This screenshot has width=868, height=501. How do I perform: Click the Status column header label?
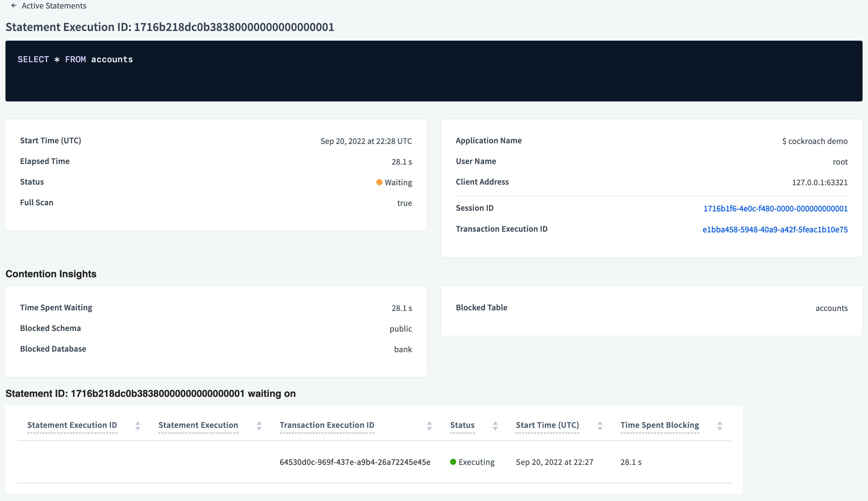coord(462,425)
